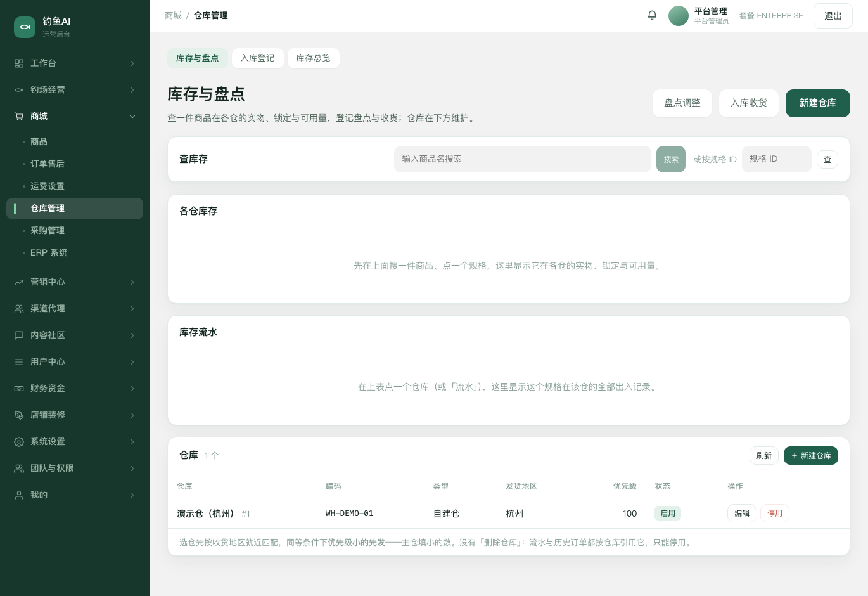Click the 用户中心 list icon
This screenshot has width=868, height=596.
coord(19,362)
